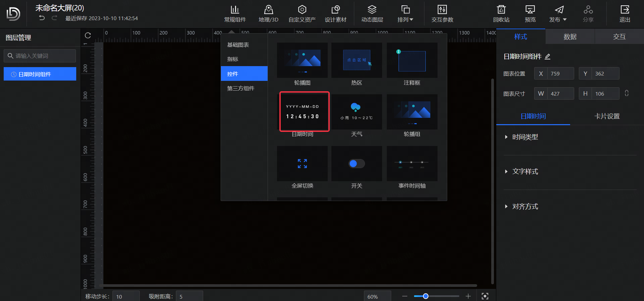The image size is (644, 301).
Task: Switch to the 数据 tab
Action: tap(570, 37)
